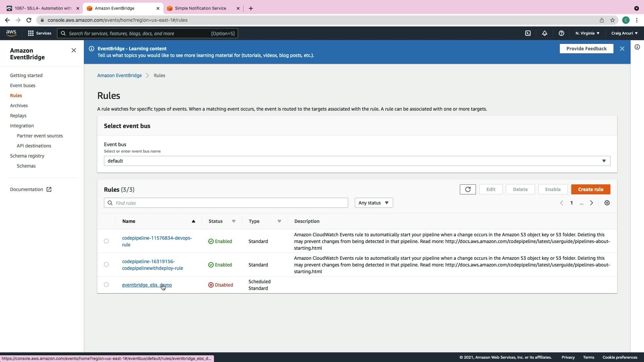Dismiss the Learning content banner
The width and height of the screenshot is (644, 362).
pyautogui.click(x=622, y=49)
